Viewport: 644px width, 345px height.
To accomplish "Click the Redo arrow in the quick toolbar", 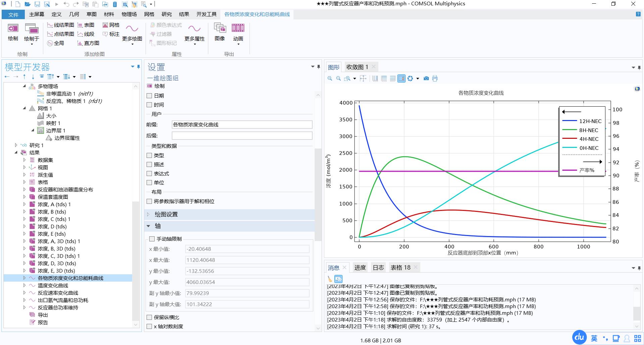I will pyautogui.click(x=76, y=4).
